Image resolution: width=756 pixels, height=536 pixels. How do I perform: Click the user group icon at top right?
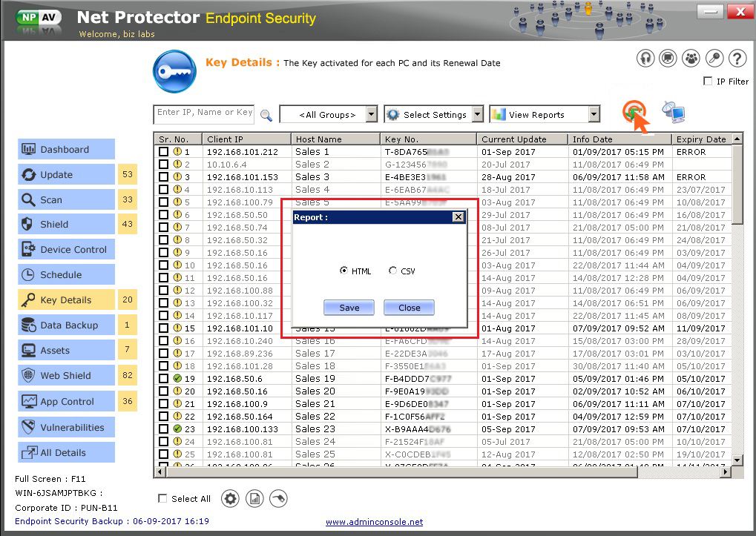(691, 59)
